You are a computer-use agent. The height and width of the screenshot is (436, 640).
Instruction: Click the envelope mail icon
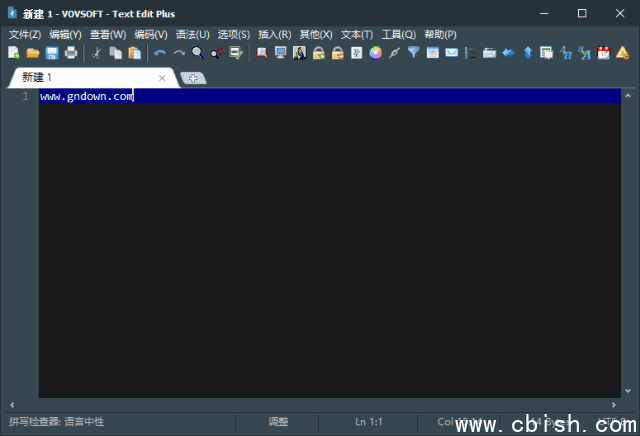[x=451, y=53]
